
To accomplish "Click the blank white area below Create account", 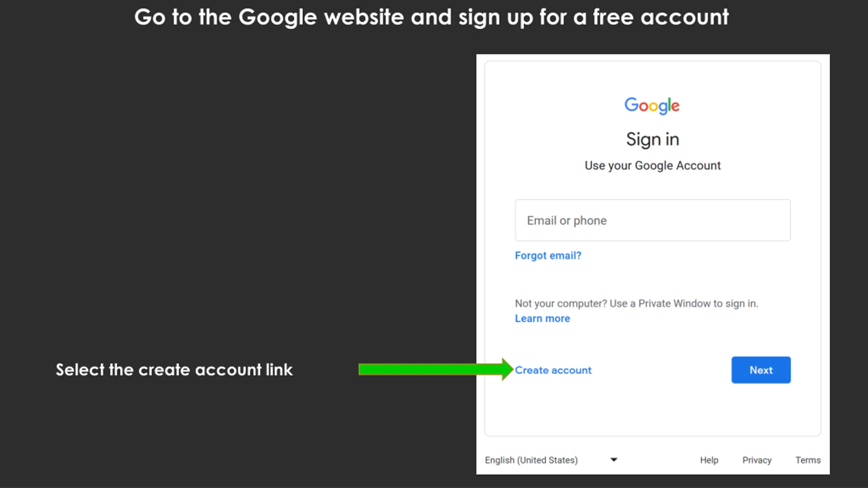I will coord(653,410).
